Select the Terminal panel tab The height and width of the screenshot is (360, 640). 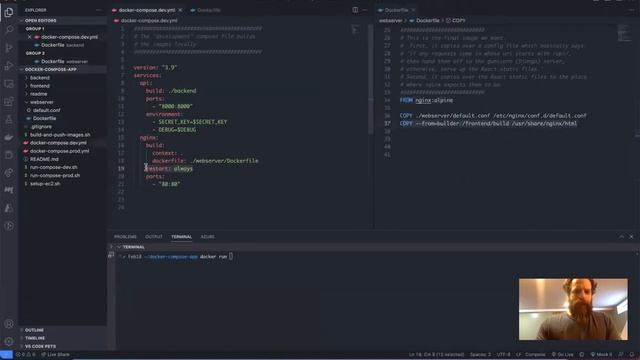coord(182,237)
